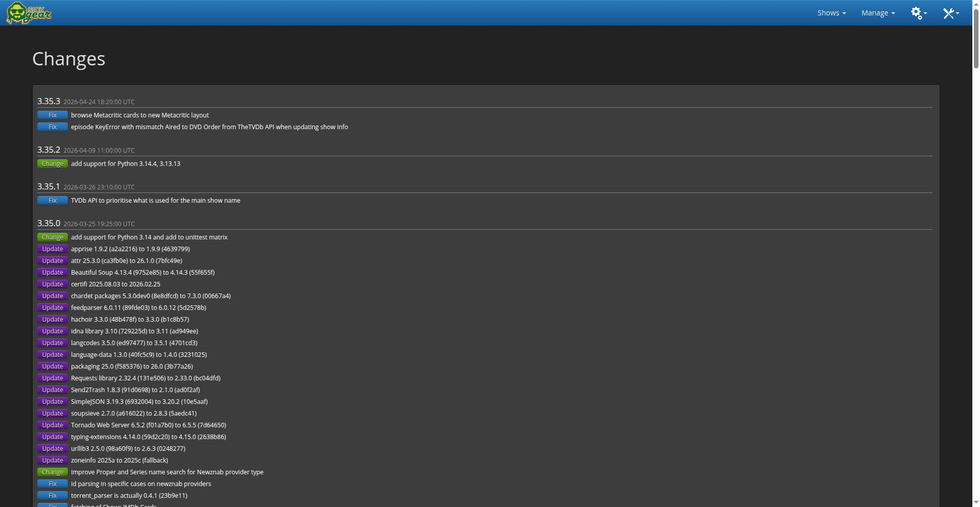The image size is (980, 507).
Task: Click the Update badge for Tornado Web Server
Action: 53,425
